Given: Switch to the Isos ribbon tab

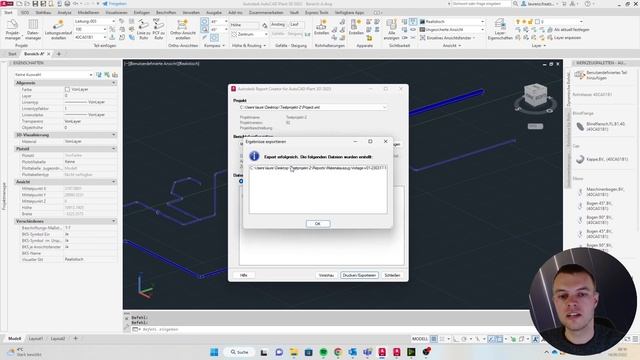Looking at the screenshot, I should pyautogui.click(x=25, y=13).
